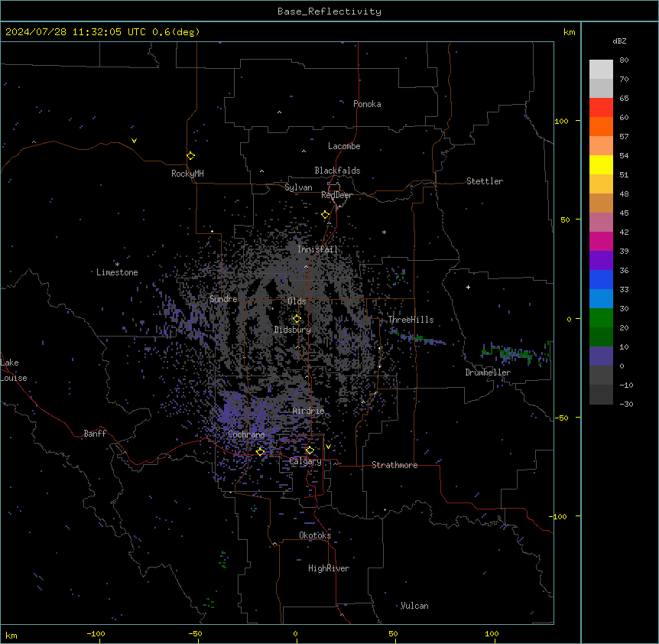Click the 2024/07/28 11:32:05 UTC timestamp
This screenshot has width=659, height=644.
[75, 32]
